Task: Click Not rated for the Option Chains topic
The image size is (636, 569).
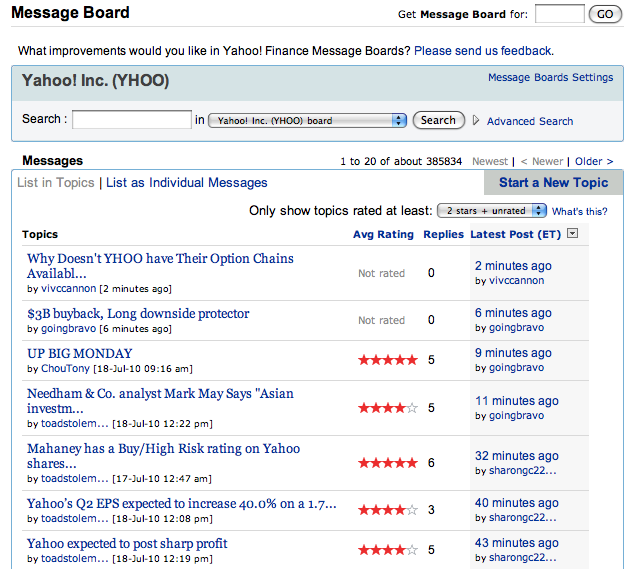Action: [381, 273]
